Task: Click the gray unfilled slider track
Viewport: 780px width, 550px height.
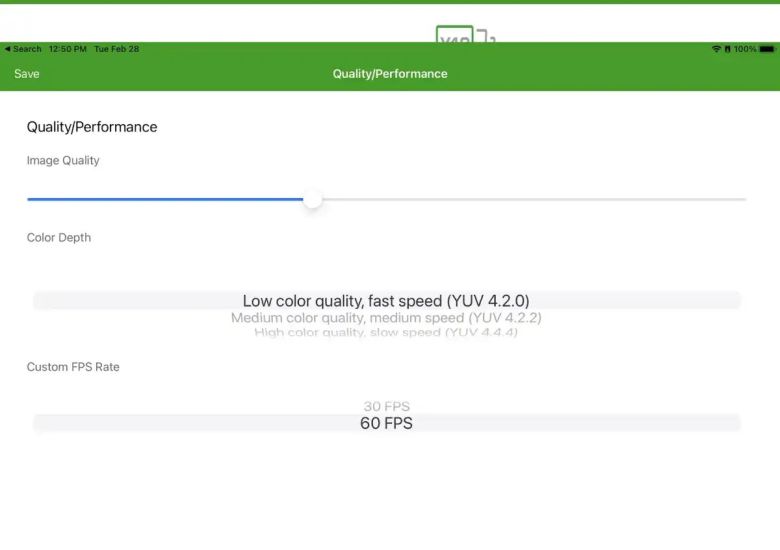Action: click(x=530, y=199)
